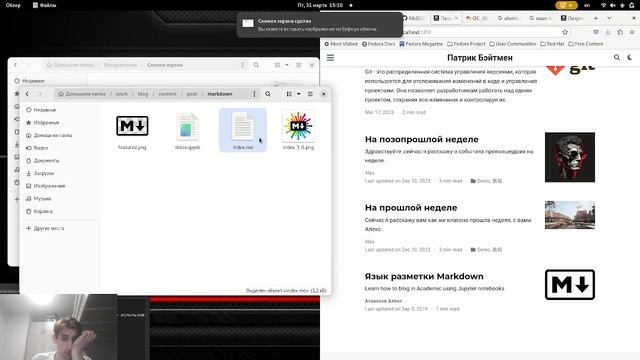The width and height of the screenshot is (640, 360).
Task: Click the Markdown logo thumbnail on blog
Action: tap(570, 284)
